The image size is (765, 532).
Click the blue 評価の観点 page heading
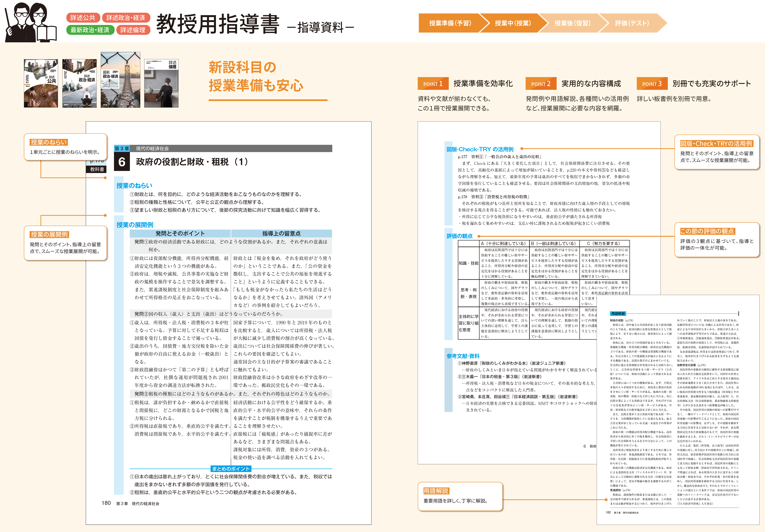point(459,236)
